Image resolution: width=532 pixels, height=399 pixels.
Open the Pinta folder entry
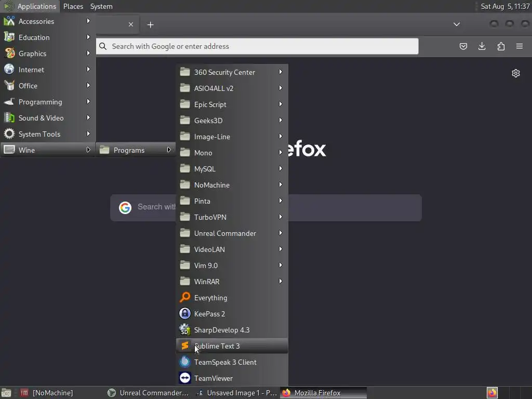232,201
